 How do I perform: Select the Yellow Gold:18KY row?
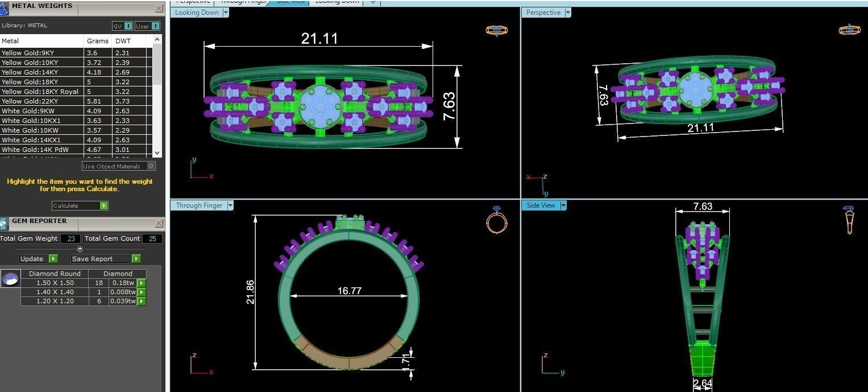(77, 82)
